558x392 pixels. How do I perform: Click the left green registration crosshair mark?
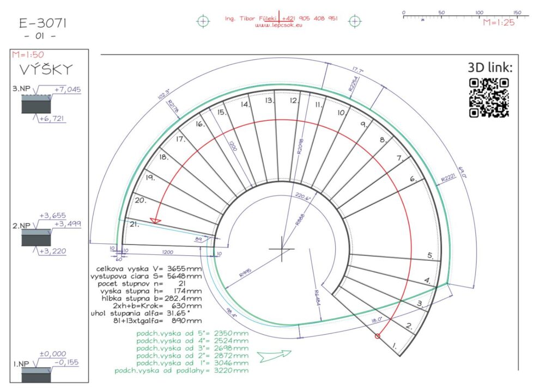pos(203,21)
